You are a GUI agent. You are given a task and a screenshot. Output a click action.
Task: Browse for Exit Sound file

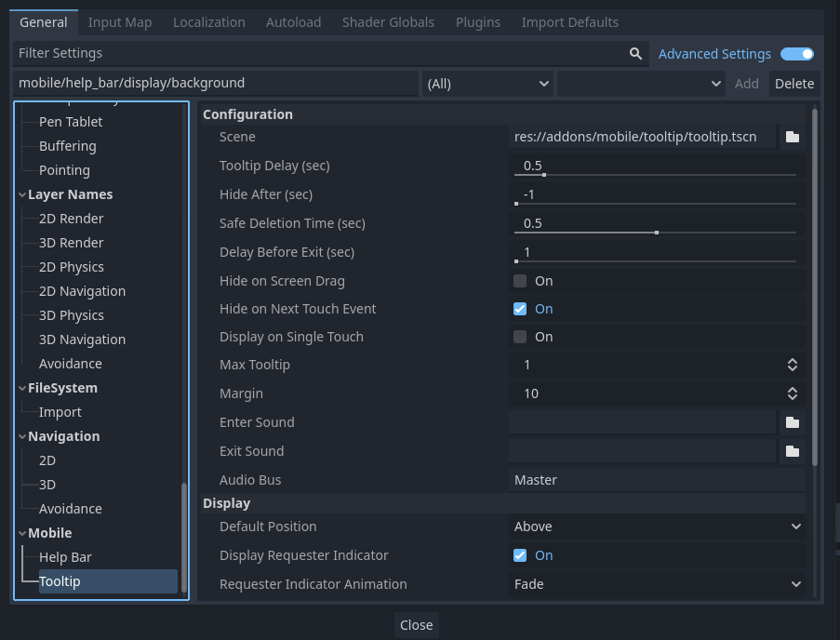pos(793,451)
